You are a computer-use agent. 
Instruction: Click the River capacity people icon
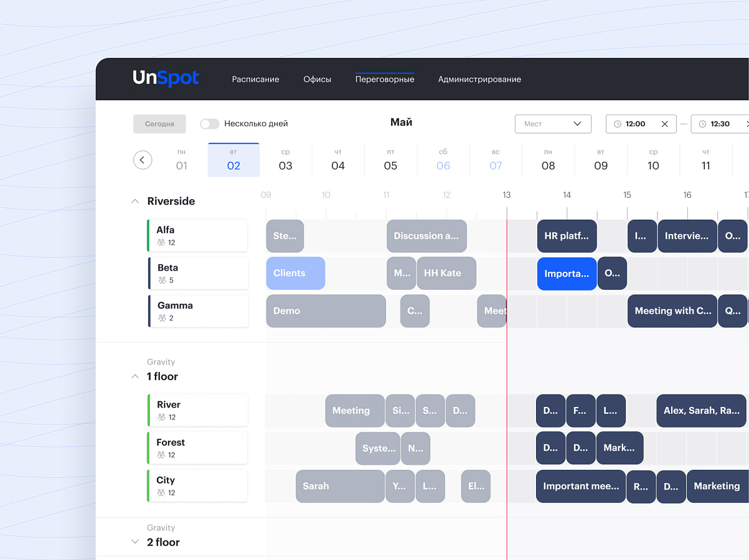[162, 418]
